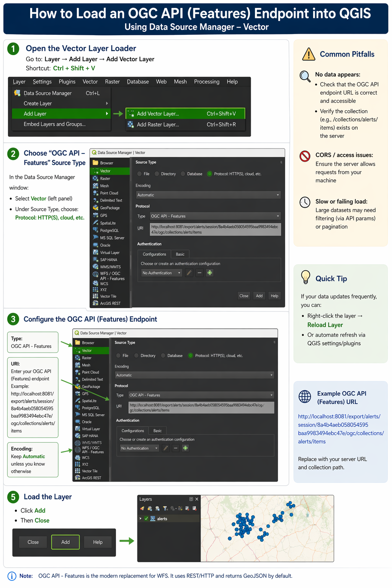
Task: Select MS SQL Server icon in step 2 dialog
Action: [x=96, y=238]
